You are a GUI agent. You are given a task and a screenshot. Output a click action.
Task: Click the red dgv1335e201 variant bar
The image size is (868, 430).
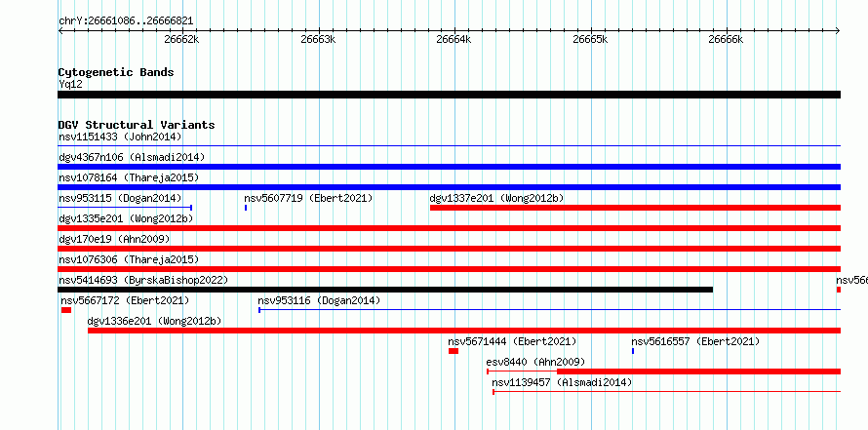coord(449,228)
